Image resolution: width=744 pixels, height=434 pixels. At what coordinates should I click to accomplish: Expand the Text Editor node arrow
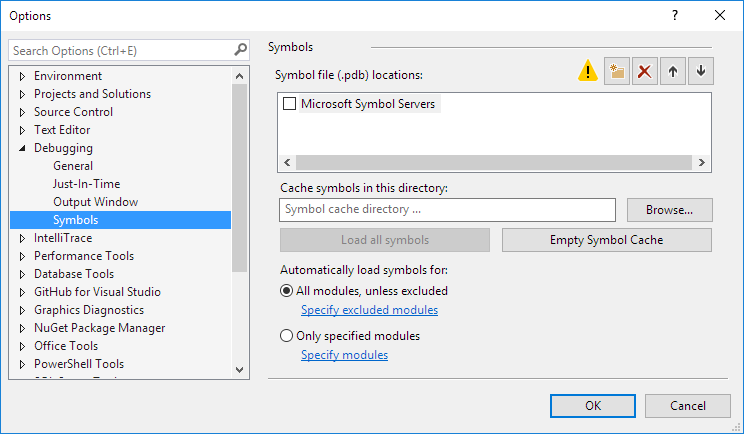point(23,130)
